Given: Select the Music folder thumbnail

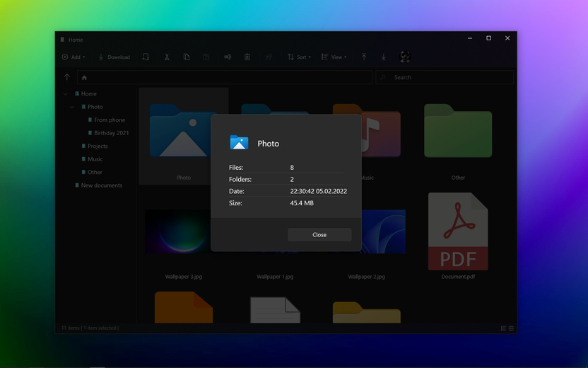Looking at the screenshot, I should pyautogui.click(x=381, y=132).
